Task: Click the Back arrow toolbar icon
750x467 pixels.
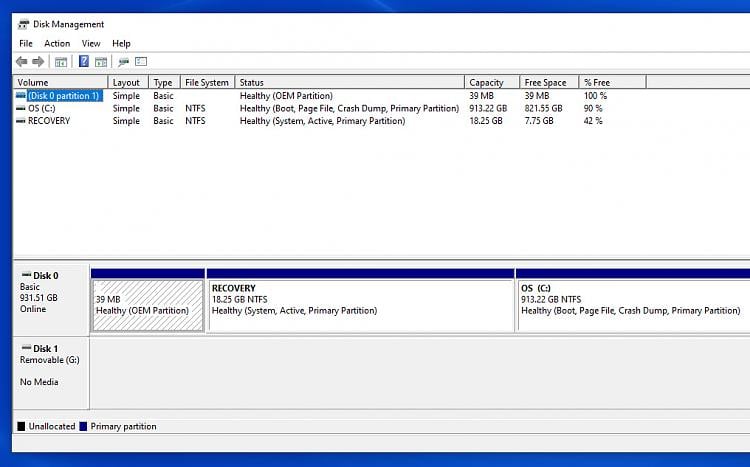Action: tap(22, 61)
